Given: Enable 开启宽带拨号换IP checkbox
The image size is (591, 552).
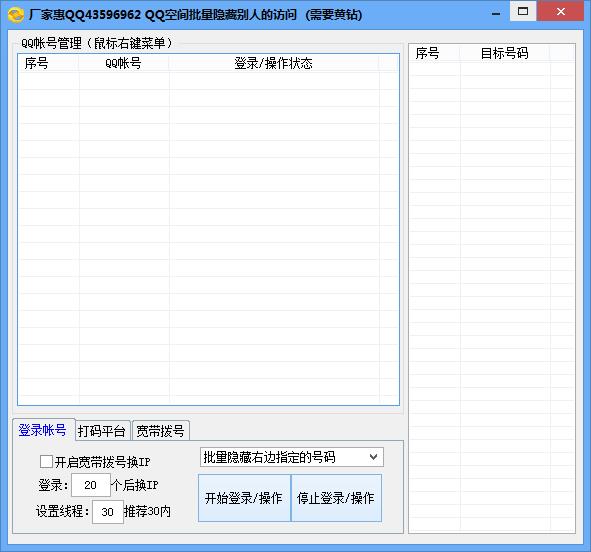Looking at the screenshot, I should pyautogui.click(x=46, y=462).
